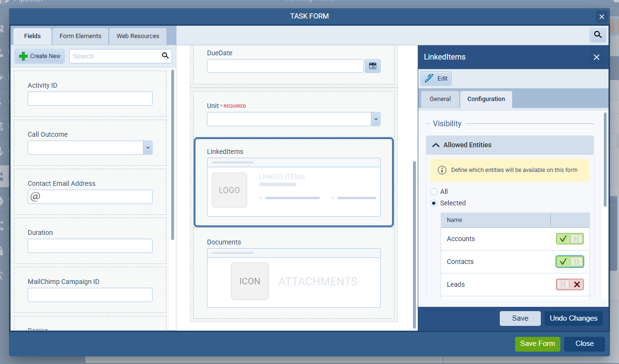Switch to the Form Elements tab

click(x=80, y=36)
